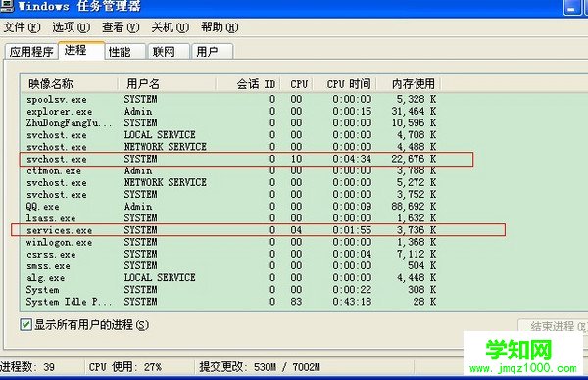Sort by 用户名 column header
The width and height of the screenshot is (588, 380).
pos(167,83)
